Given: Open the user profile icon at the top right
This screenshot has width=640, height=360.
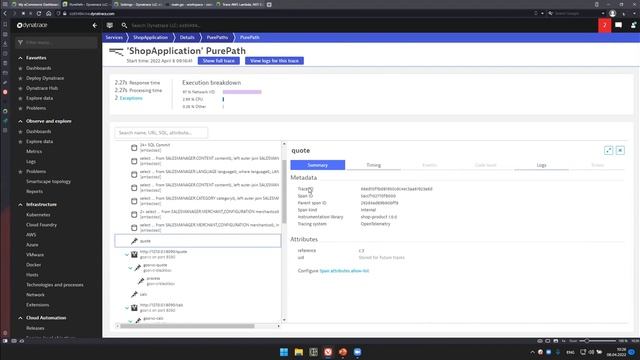Looking at the screenshot, I should [633, 25].
